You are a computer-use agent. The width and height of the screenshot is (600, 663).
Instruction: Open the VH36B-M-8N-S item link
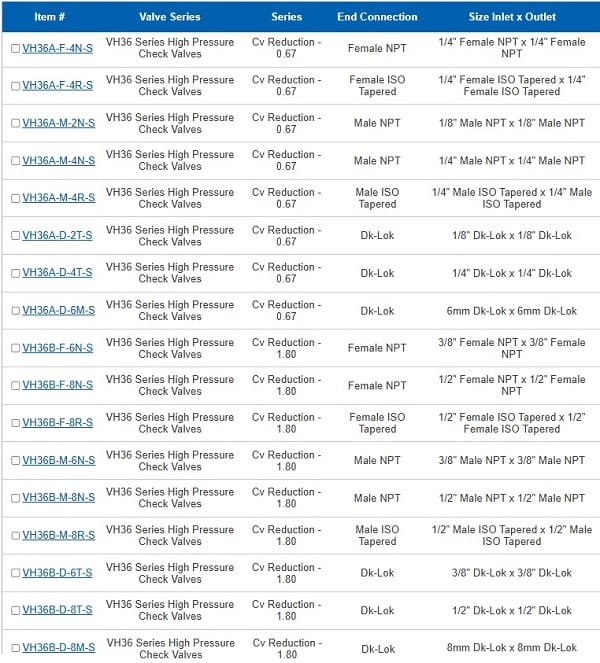tap(59, 498)
